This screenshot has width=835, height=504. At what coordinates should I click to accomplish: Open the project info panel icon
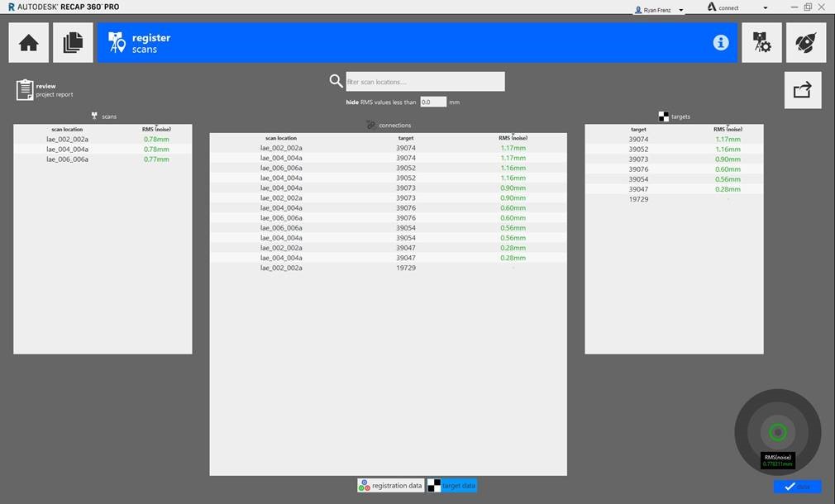pos(720,42)
